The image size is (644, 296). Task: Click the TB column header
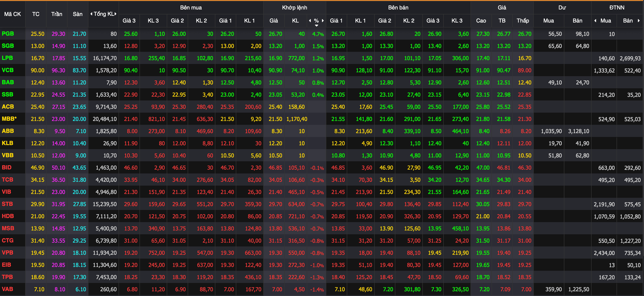tap(502, 21)
